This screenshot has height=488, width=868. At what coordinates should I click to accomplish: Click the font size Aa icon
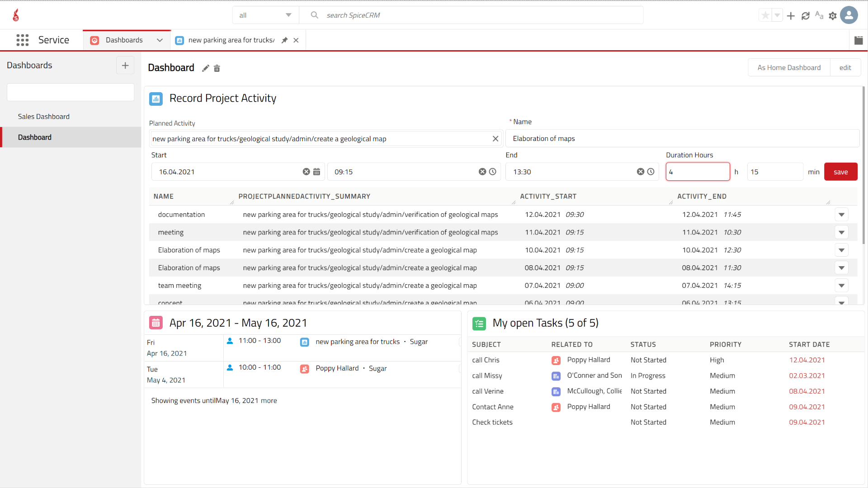819,15
